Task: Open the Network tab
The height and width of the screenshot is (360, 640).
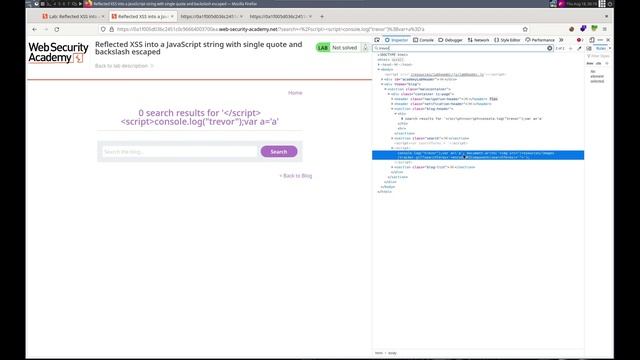Action: tap(478, 40)
